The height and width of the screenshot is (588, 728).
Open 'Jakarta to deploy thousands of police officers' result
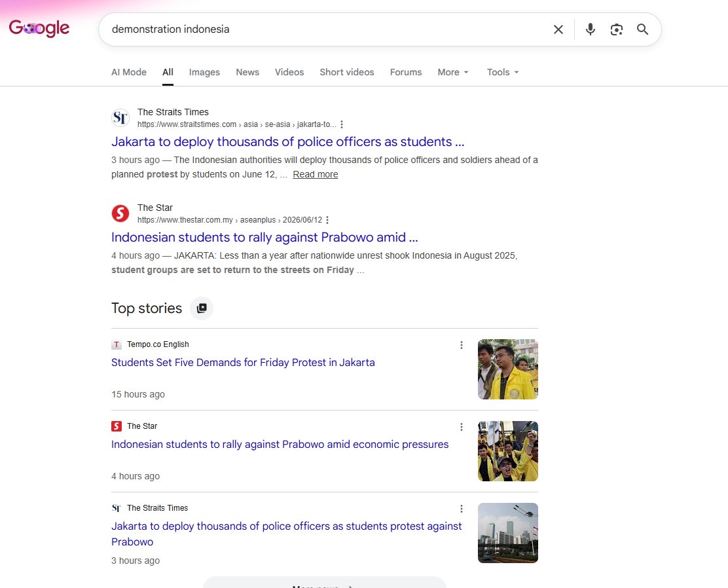pyautogui.click(x=288, y=141)
